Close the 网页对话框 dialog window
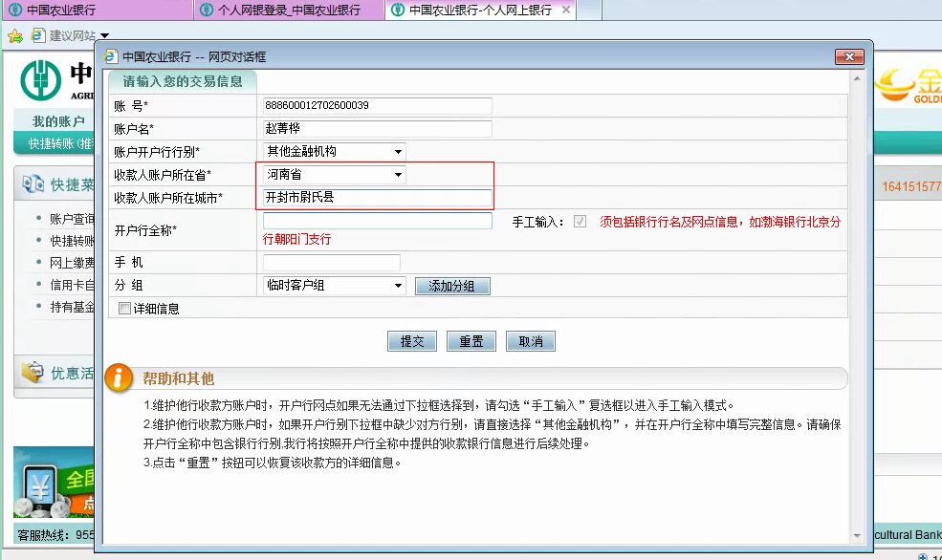 [x=849, y=57]
